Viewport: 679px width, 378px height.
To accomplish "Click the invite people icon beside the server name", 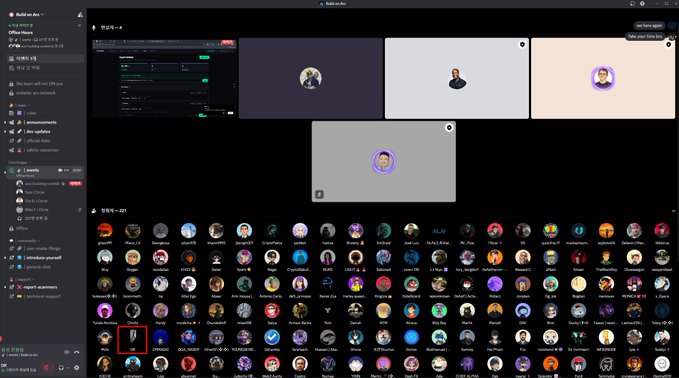I will [80, 14].
